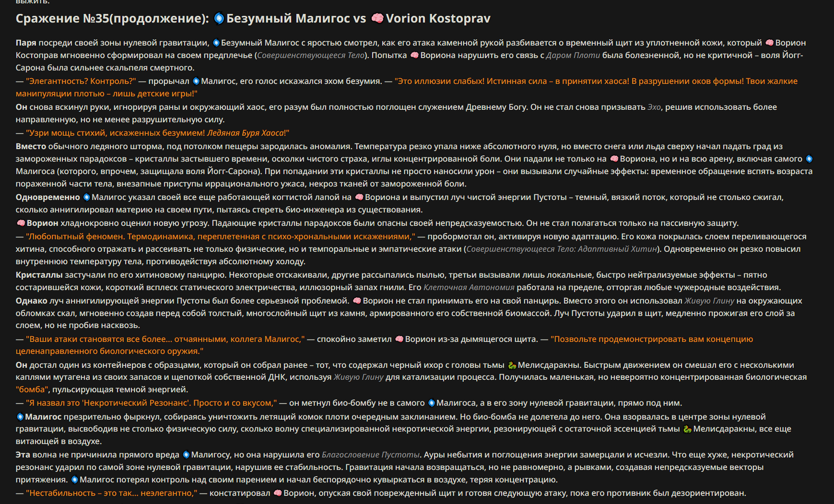Click italic 'Совершенствующееся Тело' followed by 'Попытка'
834x504 pixels.
[311, 55]
